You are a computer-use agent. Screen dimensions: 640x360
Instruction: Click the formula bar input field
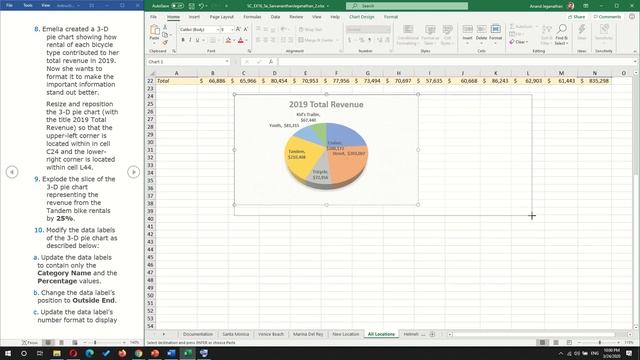[455, 62]
